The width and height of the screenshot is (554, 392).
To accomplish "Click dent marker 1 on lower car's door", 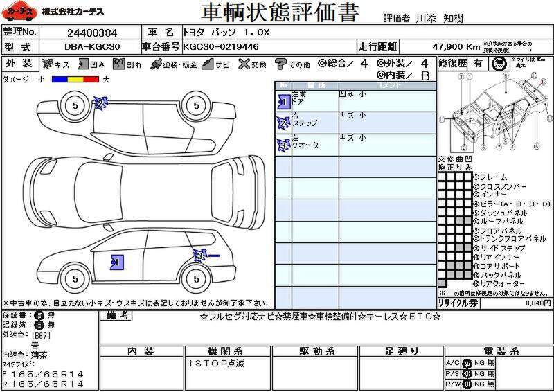I will 116,262.
